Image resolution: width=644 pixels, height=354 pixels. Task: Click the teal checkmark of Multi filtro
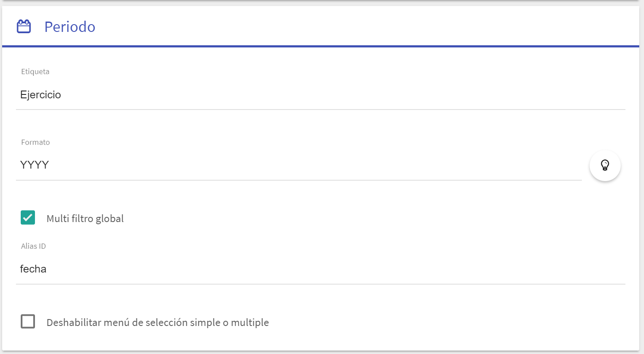28,218
